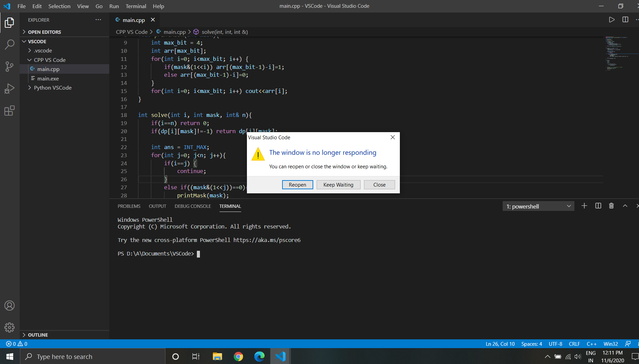639x364 pixels.
Task: Click the VS Code taskbar icon
Action: click(280, 357)
